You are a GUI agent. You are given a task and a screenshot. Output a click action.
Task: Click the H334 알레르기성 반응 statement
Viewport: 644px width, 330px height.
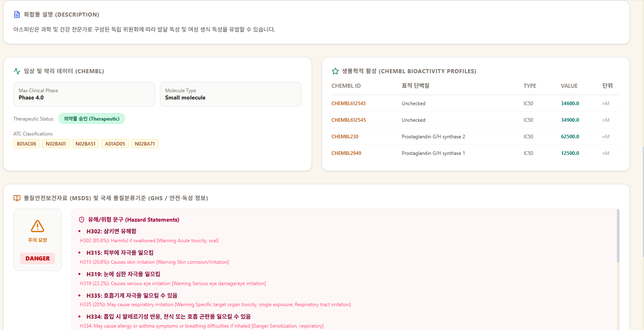(168, 317)
